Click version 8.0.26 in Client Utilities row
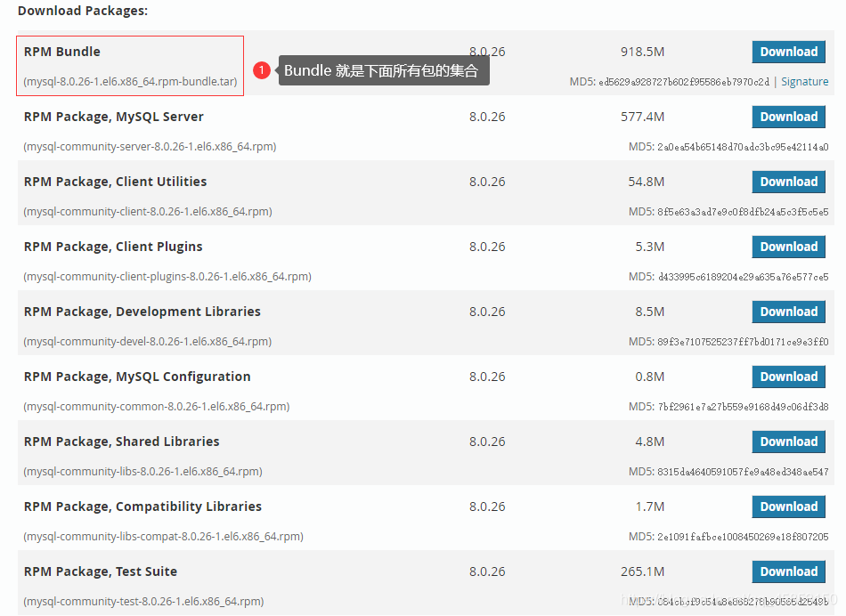Viewport: 846px width, 616px height. 487,182
